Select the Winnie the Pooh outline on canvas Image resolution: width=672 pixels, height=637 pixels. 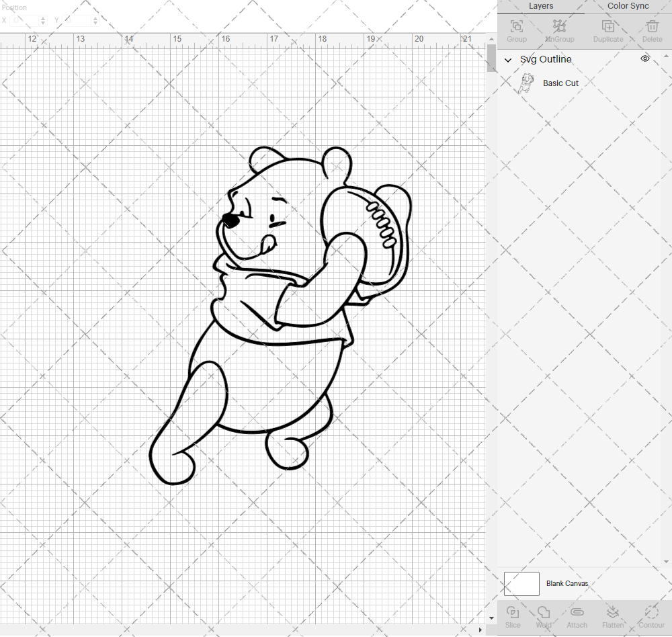coord(280,316)
